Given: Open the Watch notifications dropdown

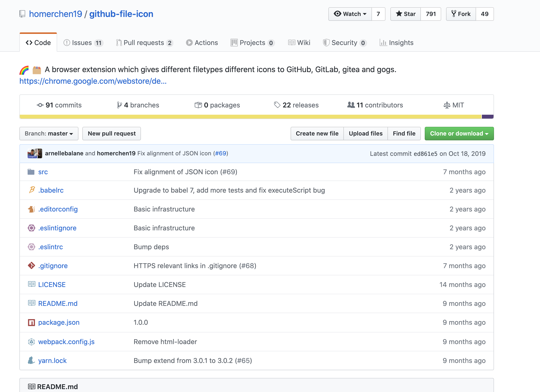Looking at the screenshot, I should point(350,14).
